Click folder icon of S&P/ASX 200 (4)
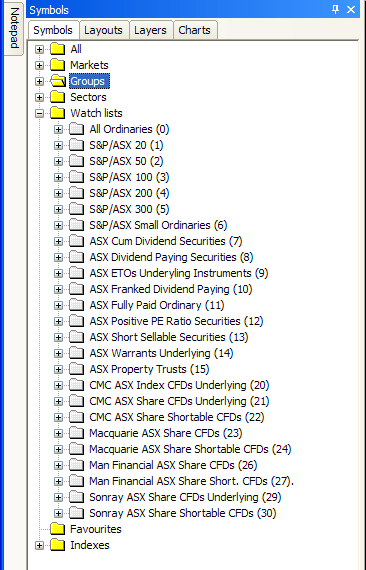The height and width of the screenshot is (570, 366). (x=76, y=193)
